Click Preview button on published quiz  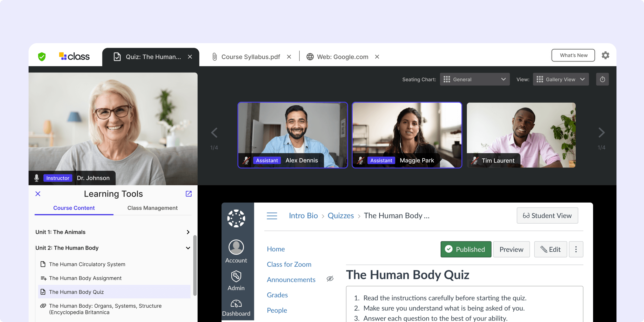pyautogui.click(x=511, y=249)
